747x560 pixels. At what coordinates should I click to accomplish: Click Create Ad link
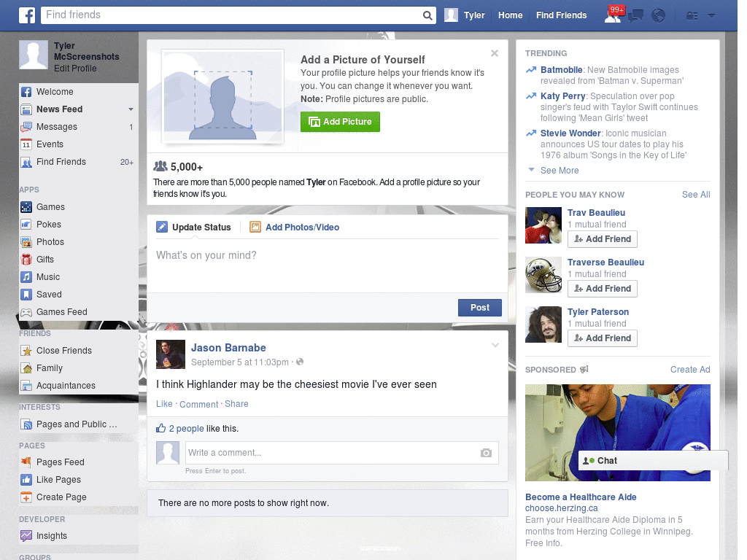click(690, 370)
